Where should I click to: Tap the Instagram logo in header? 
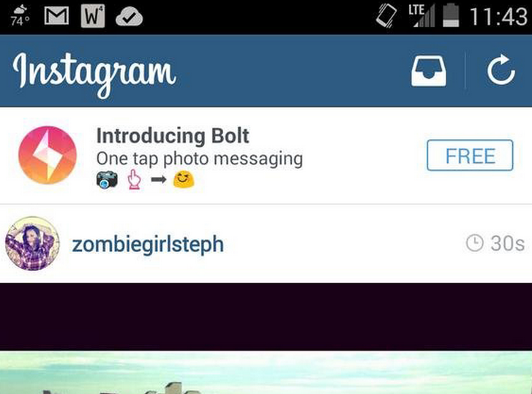[x=94, y=75]
